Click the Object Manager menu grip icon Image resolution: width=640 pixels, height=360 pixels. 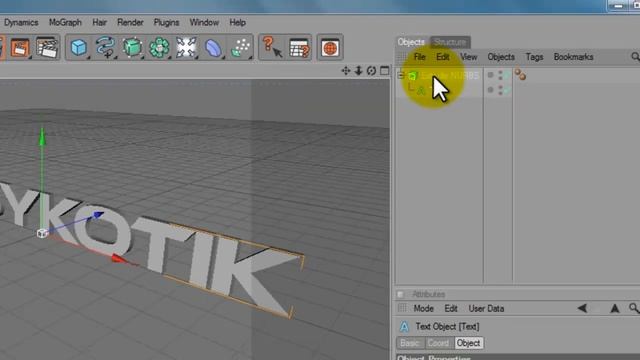(402, 57)
